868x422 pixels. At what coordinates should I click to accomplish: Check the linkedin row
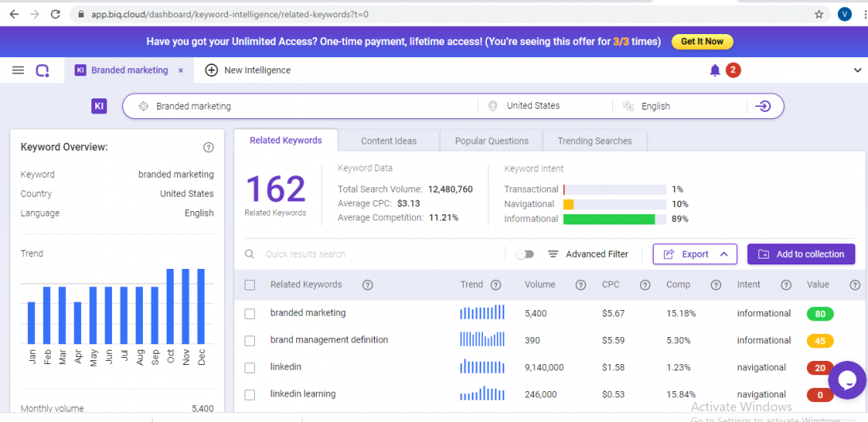click(249, 368)
